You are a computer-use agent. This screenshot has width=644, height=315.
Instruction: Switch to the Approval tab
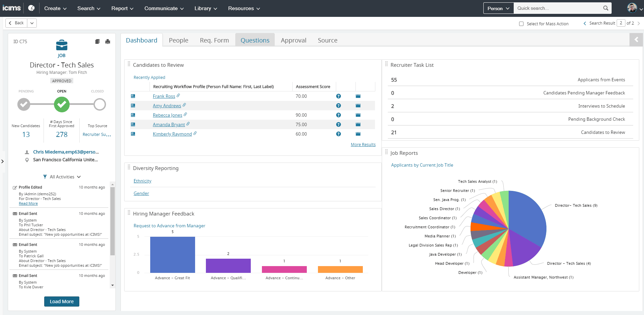click(x=293, y=40)
